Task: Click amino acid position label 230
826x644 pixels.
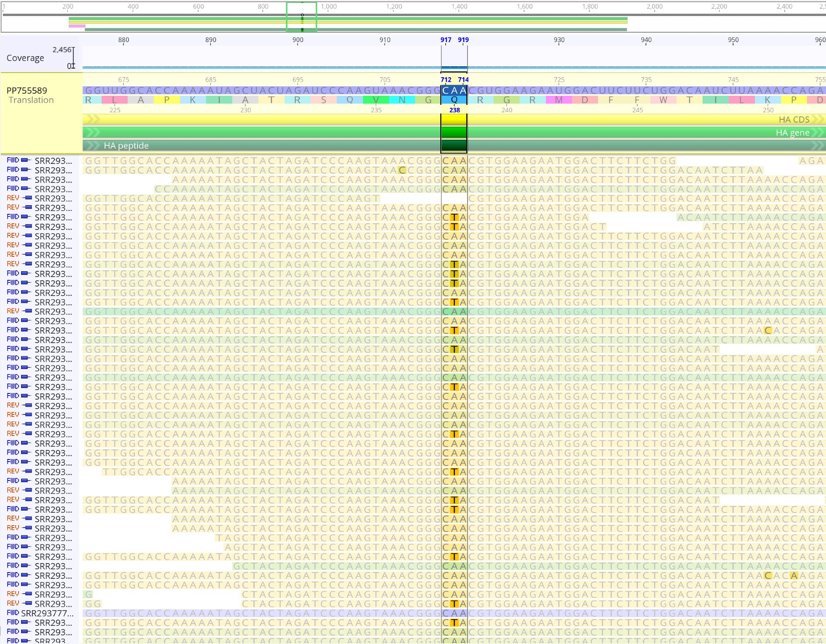Action: coord(246,110)
